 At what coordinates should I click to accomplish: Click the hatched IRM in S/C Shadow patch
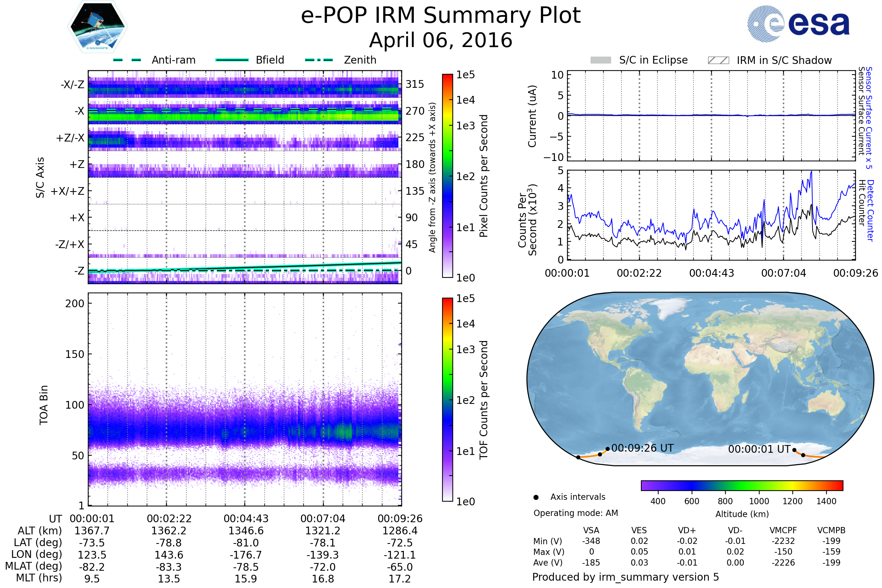tap(718, 60)
